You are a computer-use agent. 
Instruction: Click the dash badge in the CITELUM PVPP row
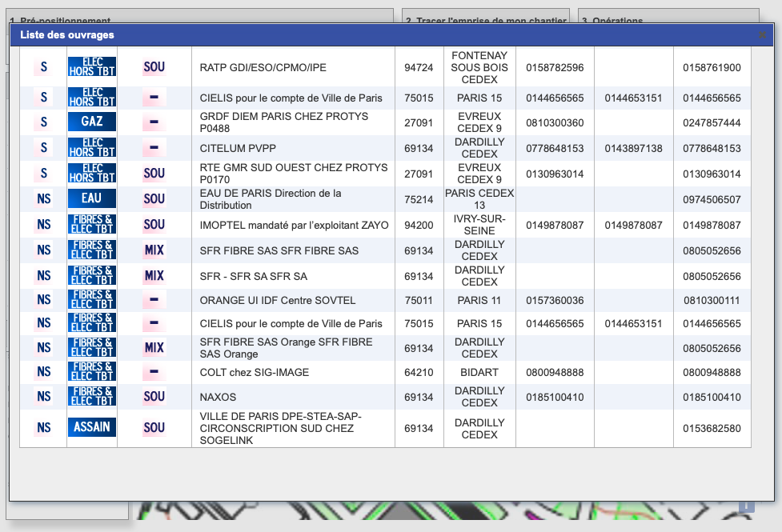click(x=154, y=147)
